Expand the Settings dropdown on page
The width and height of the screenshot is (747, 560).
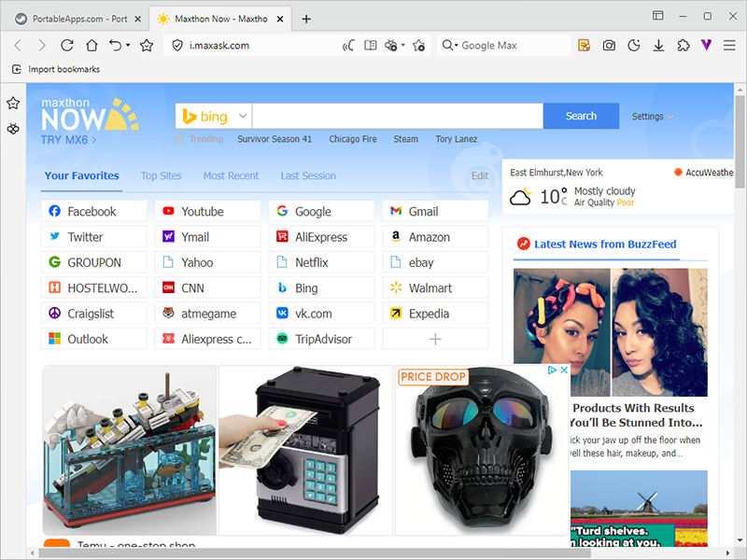(653, 117)
